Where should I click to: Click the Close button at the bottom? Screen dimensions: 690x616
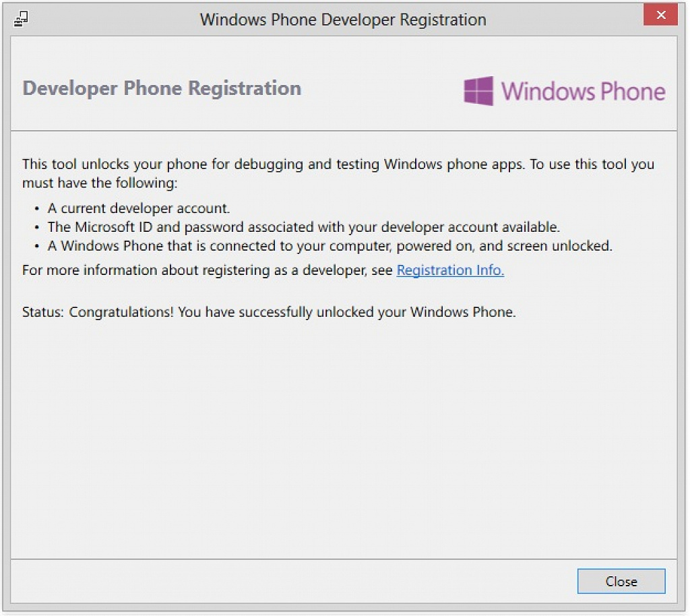621,581
